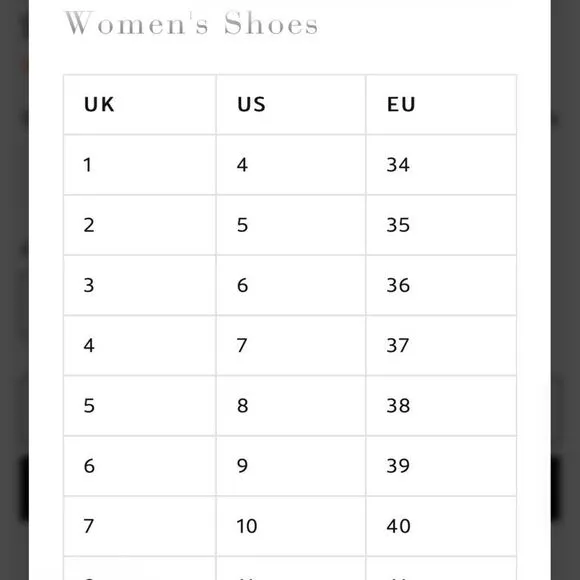Click US size 8 cell
This screenshot has width=580, height=580.
(x=291, y=406)
